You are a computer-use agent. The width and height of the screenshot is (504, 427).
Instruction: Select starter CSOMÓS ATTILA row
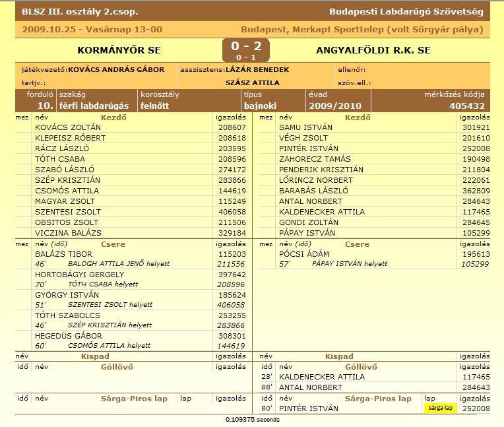[x=131, y=191]
